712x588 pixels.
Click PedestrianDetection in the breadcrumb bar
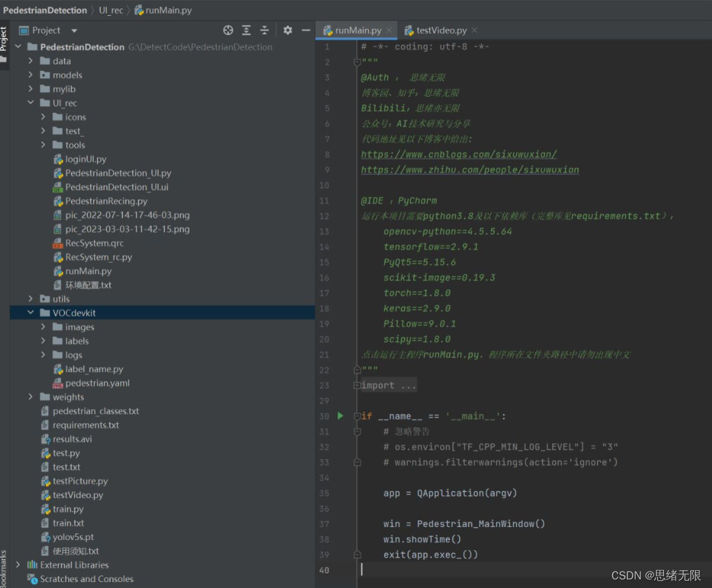(45, 10)
